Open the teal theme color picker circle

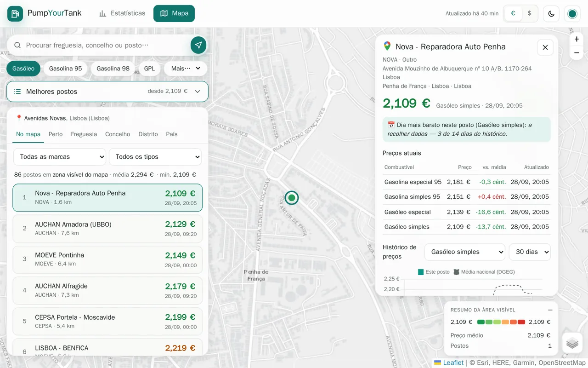[x=572, y=14]
